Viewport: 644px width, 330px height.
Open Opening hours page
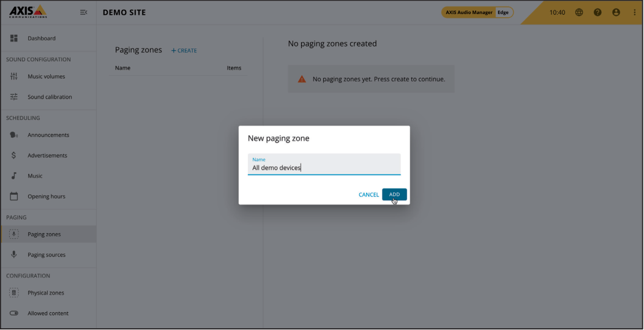click(x=48, y=197)
